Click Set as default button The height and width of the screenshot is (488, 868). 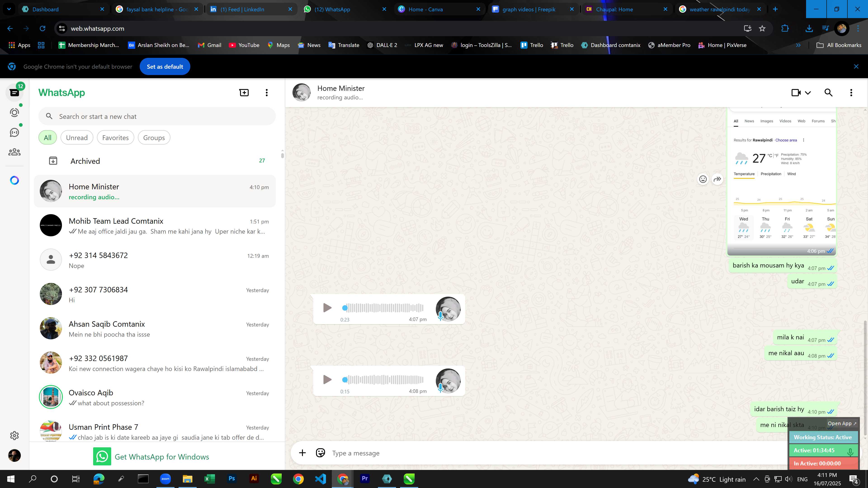pyautogui.click(x=165, y=67)
